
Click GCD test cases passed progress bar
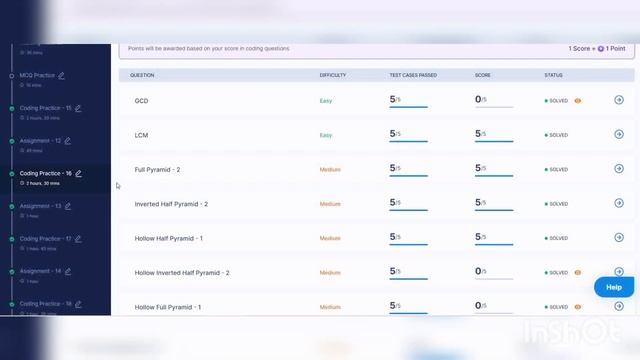(x=409, y=107)
